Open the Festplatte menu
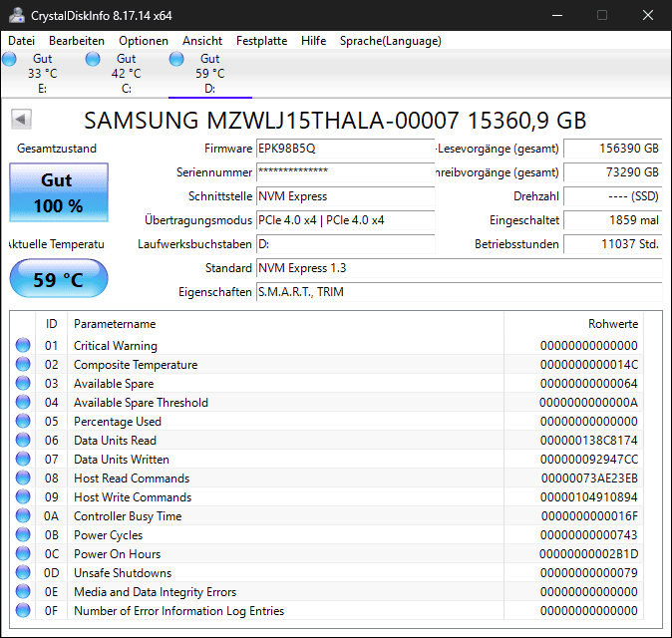Screen dimensions: 672x638 262,41
